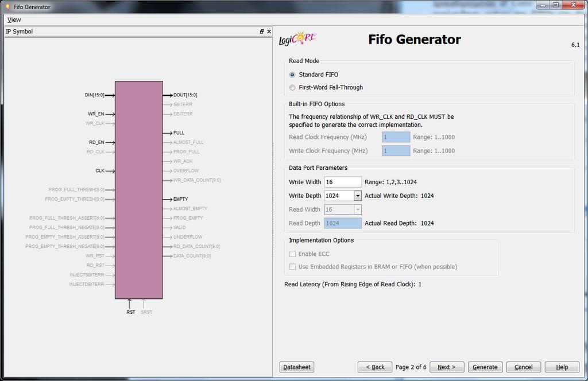Click the pink FIFO symbol block
The height and width of the screenshot is (381, 588).
click(x=139, y=190)
